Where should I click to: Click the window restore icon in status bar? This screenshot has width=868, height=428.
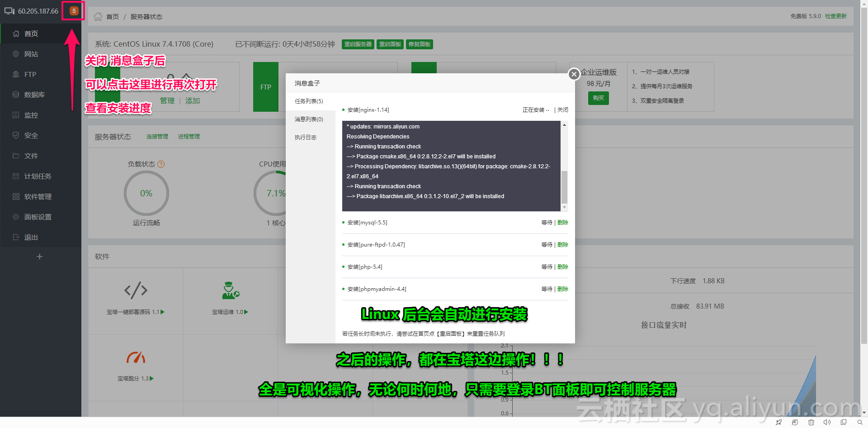tap(844, 423)
